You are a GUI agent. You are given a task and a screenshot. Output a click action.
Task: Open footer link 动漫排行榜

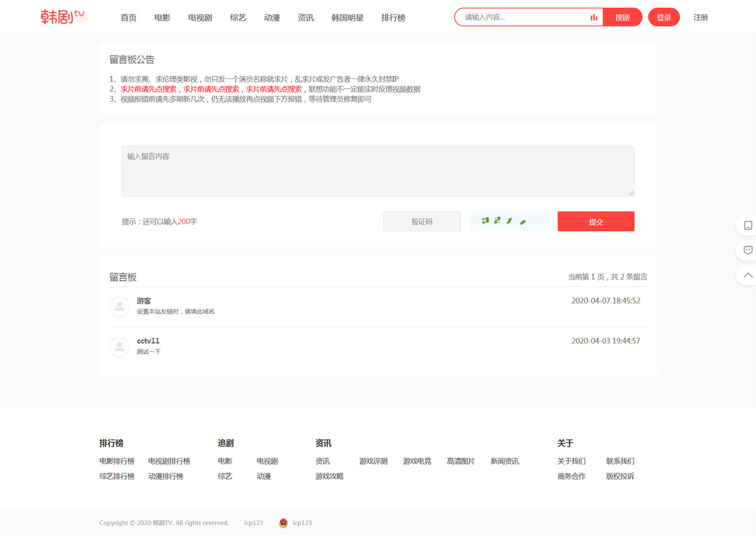click(x=166, y=477)
